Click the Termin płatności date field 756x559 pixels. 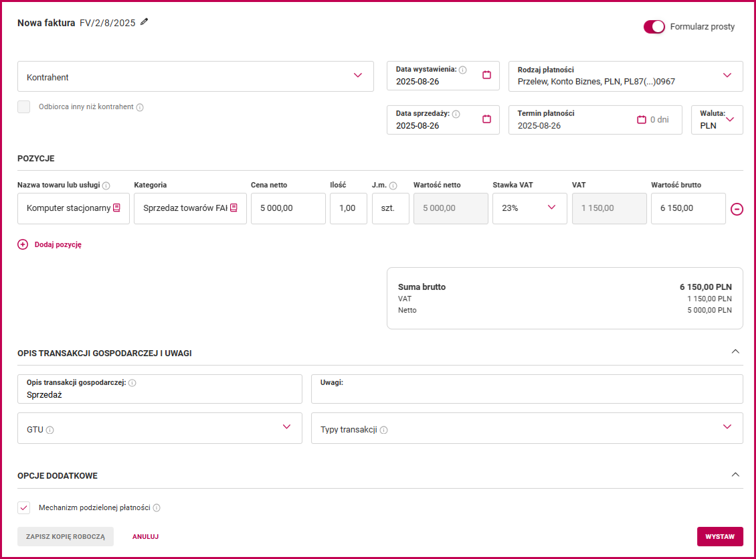coord(595,120)
